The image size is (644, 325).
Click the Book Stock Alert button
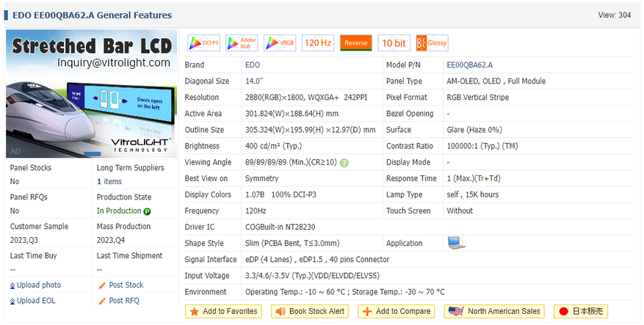click(310, 312)
